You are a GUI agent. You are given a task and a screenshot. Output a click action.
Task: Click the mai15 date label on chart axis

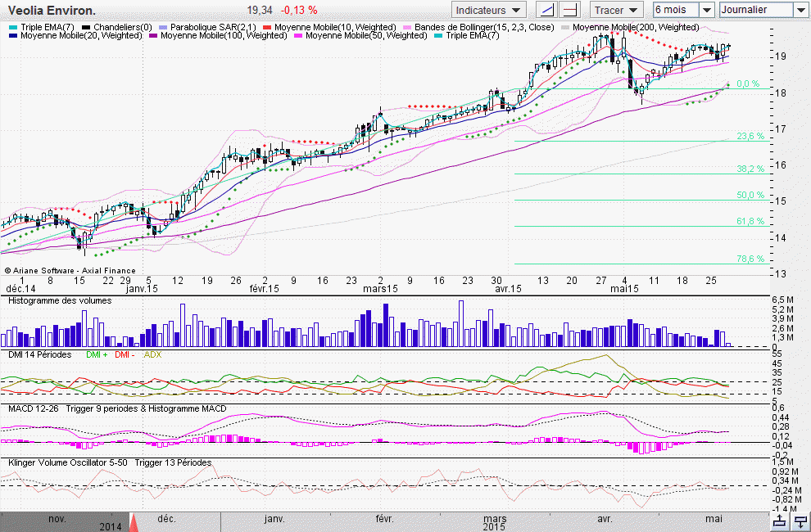coord(624,289)
